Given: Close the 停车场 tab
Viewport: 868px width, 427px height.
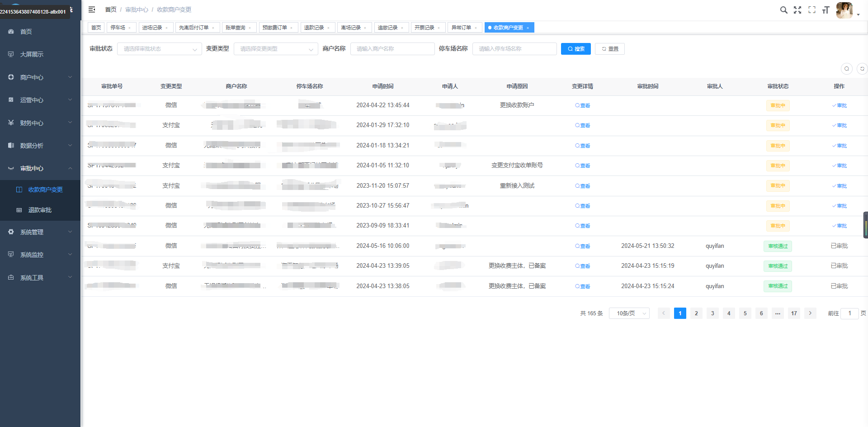Looking at the screenshot, I should coord(129,28).
